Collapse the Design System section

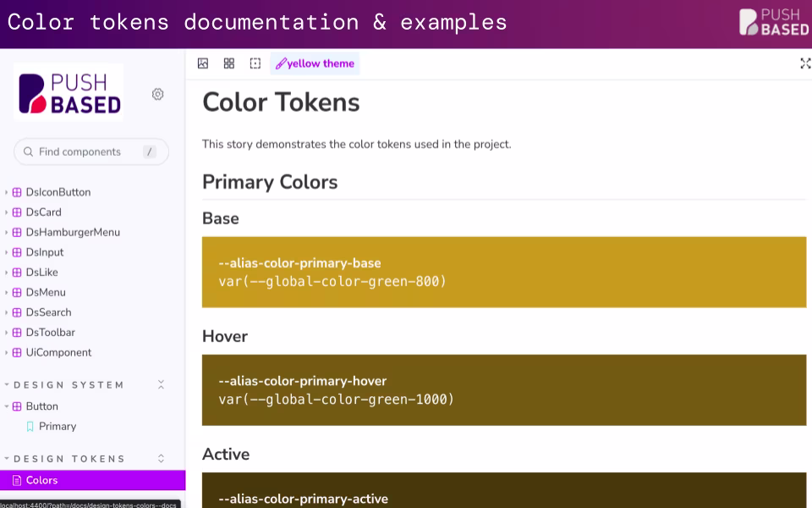161,384
